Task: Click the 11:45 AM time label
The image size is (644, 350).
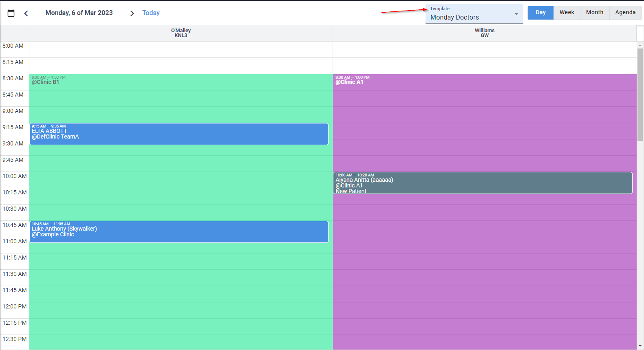Action: 15,290
